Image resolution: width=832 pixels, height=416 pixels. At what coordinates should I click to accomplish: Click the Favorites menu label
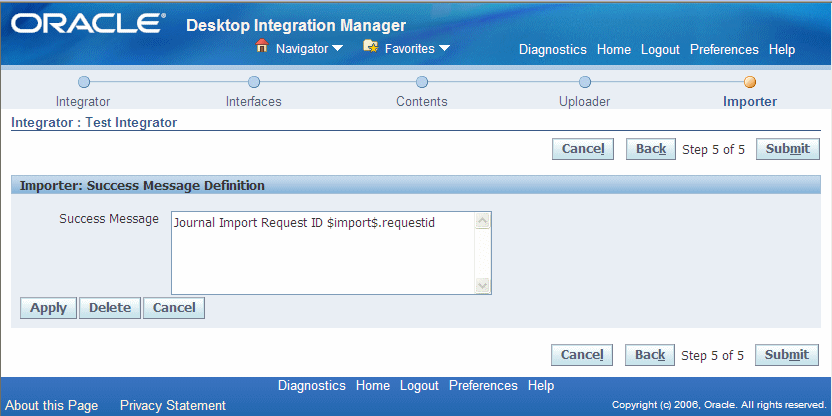[410, 49]
